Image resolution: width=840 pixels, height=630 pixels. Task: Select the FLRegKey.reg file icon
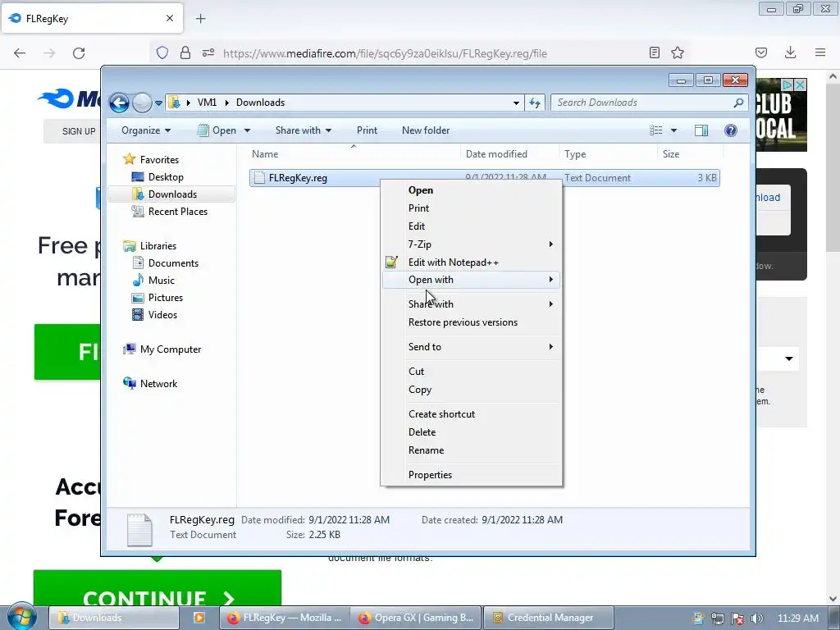259,178
